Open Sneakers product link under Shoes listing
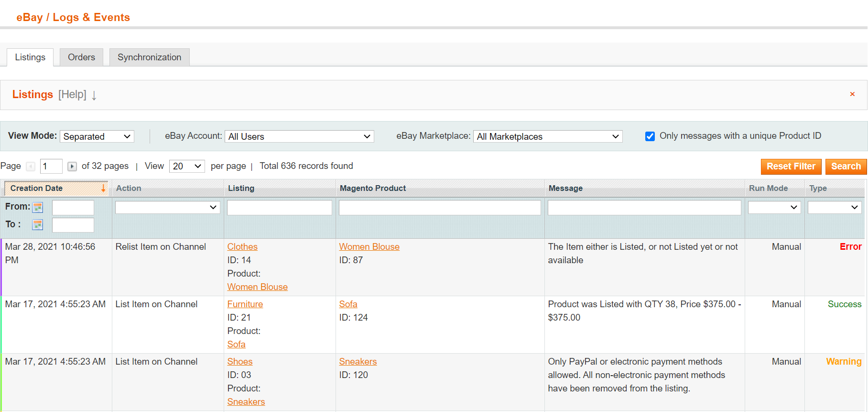This screenshot has width=868, height=412. coord(246,402)
